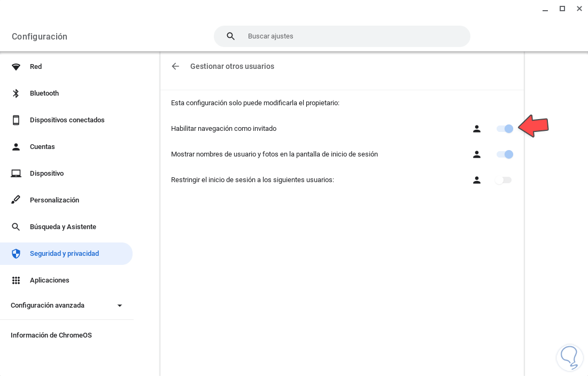Click the brush icon for Personalización

pos(16,200)
